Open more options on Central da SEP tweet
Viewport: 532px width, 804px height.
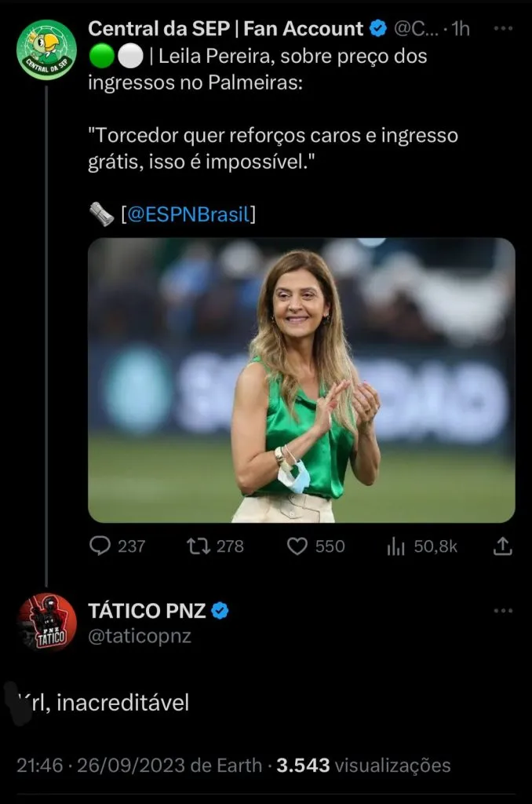click(x=503, y=30)
